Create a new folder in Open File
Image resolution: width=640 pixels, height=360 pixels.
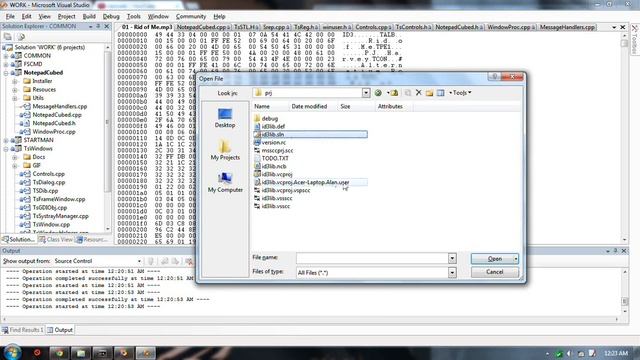[x=429, y=93]
